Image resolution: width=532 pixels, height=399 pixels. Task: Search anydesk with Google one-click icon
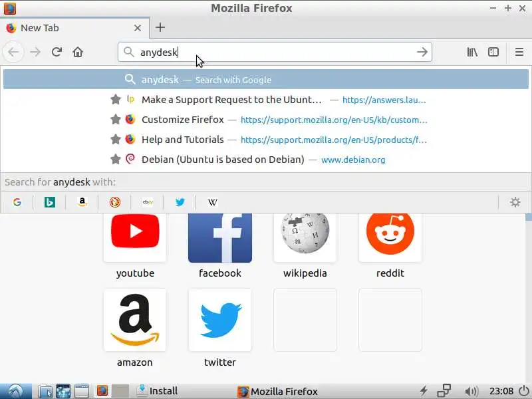point(17,202)
